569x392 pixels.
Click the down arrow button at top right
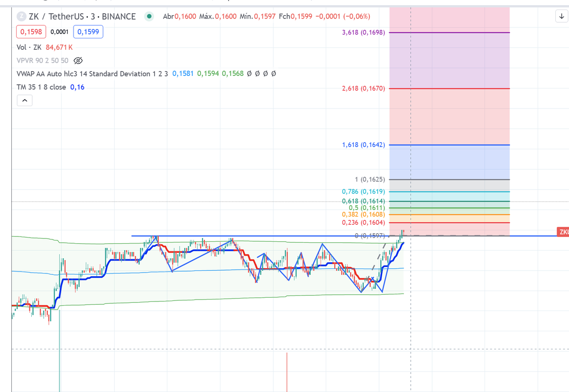pos(561,17)
